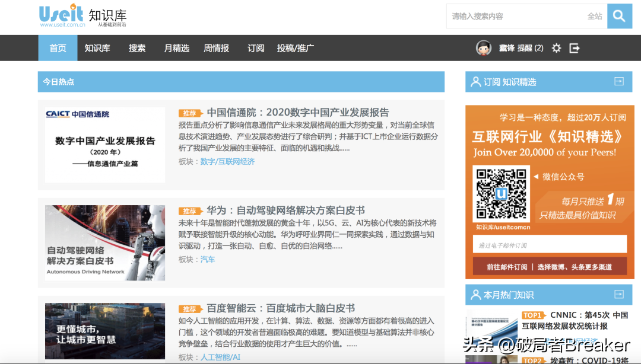Image resolution: width=641 pixels, height=364 pixels.
Task: Scan the 微信公众号 QR code image
Action: 501,194
